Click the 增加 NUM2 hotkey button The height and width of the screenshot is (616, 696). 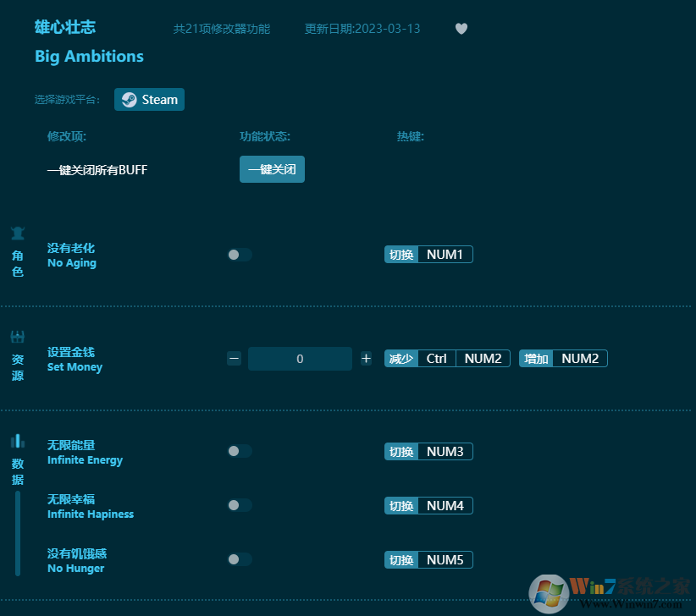click(x=563, y=358)
